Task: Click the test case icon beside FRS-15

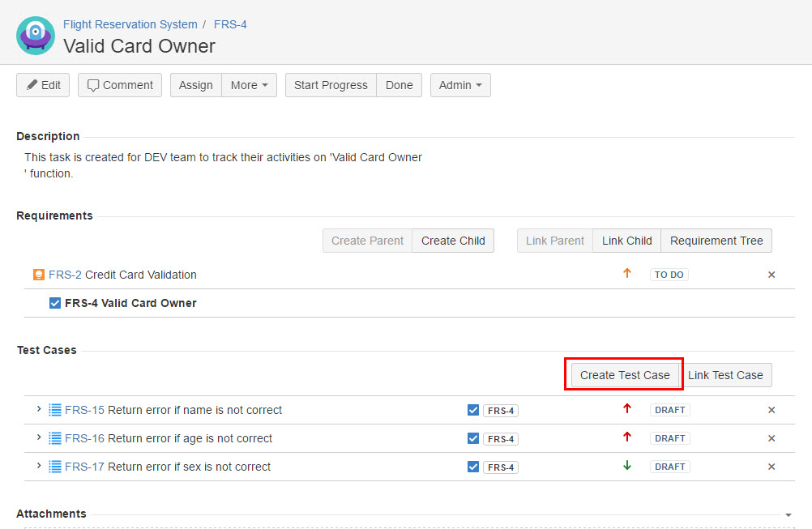Action: (55, 410)
